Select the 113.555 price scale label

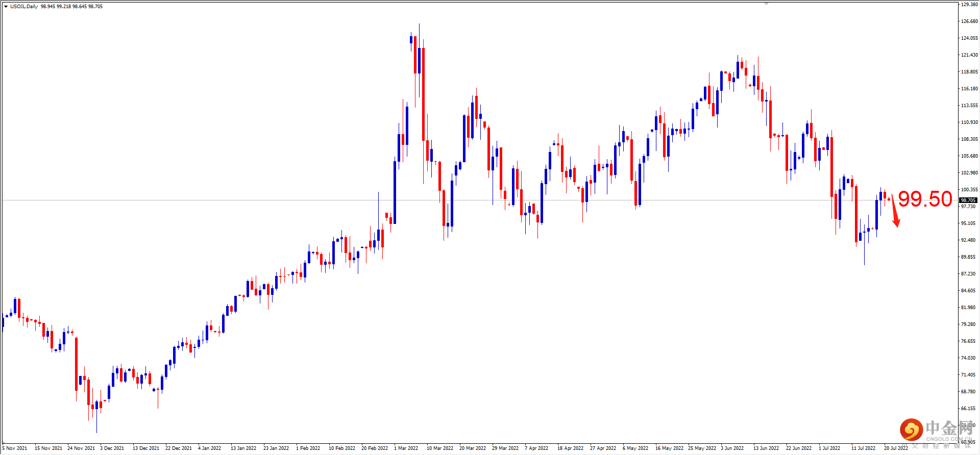tap(969, 106)
